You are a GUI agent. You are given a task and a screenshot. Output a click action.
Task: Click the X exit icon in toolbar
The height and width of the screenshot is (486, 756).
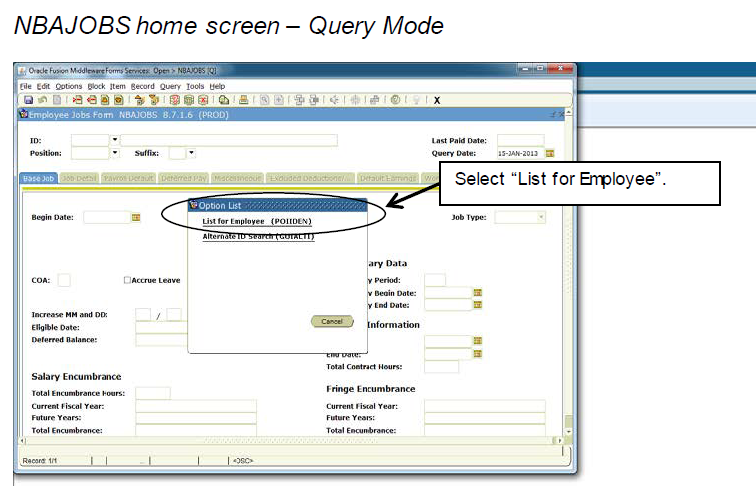pos(437,100)
